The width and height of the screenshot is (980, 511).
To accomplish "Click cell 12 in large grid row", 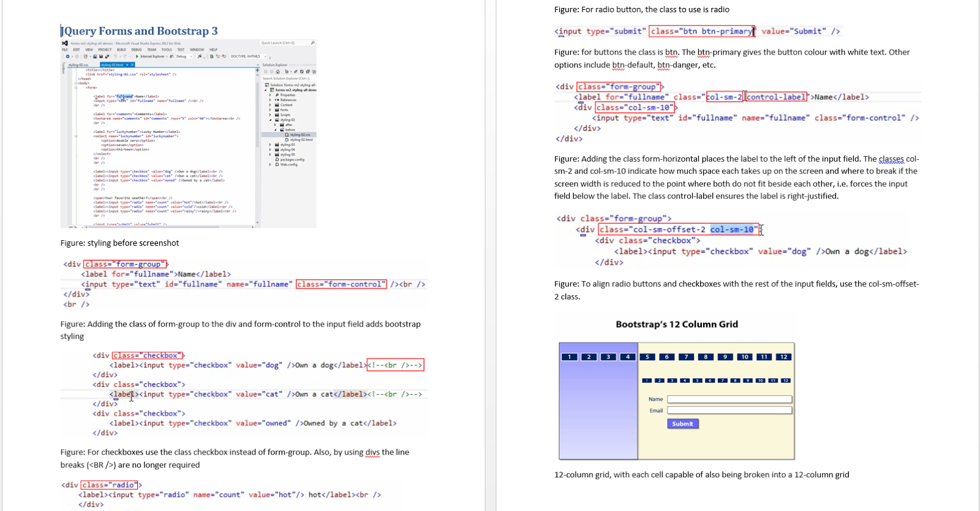I will [x=784, y=357].
